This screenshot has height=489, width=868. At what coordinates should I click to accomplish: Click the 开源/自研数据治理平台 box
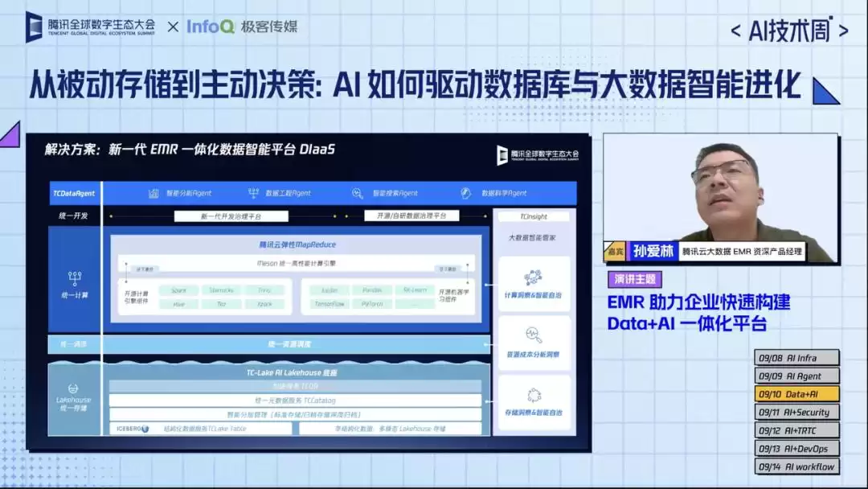tap(411, 216)
